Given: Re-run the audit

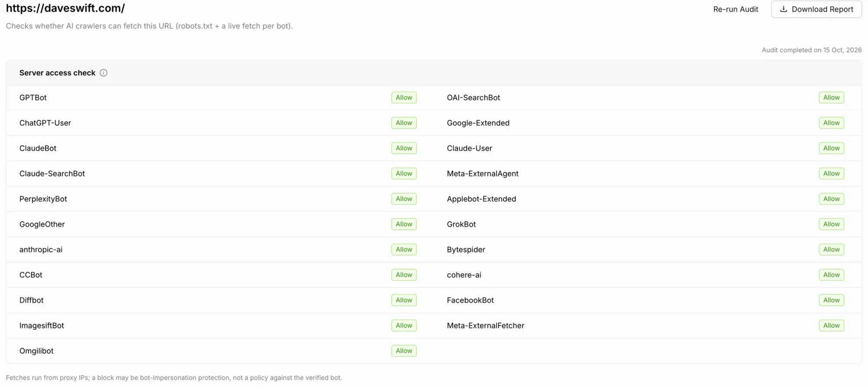Looking at the screenshot, I should pos(736,9).
